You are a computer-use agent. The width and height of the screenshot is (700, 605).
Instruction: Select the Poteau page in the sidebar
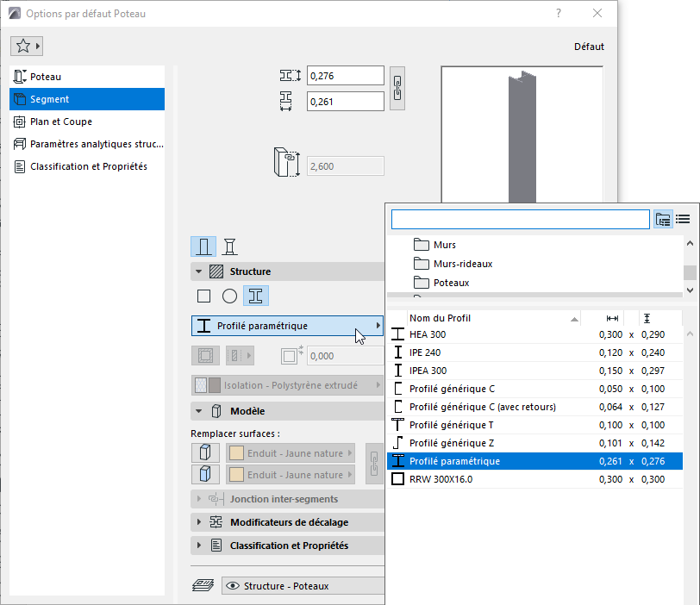(87, 77)
